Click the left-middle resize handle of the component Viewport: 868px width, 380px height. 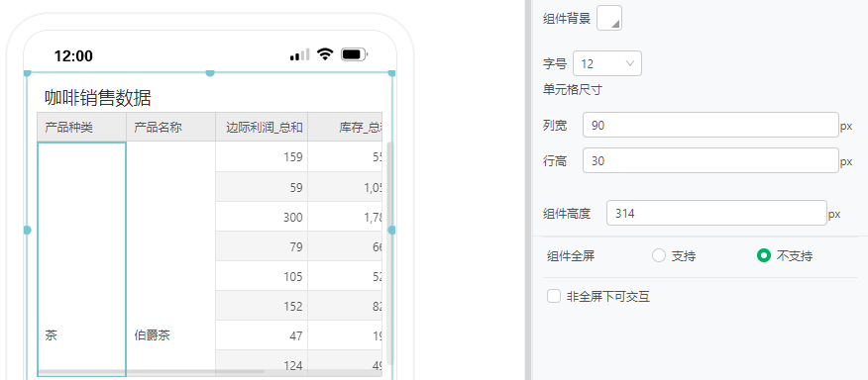click(x=27, y=230)
